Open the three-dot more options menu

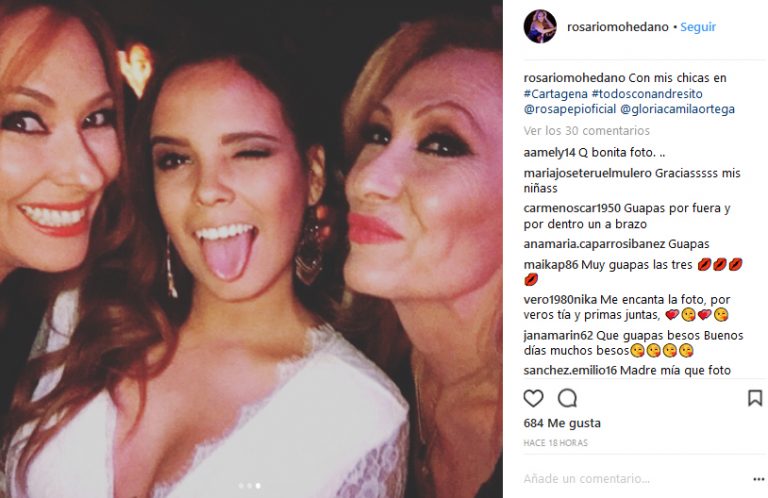coord(759,479)
